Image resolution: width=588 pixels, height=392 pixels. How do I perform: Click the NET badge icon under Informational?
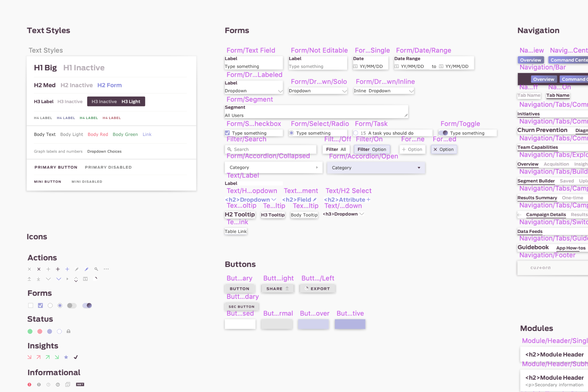pos(80,384)
